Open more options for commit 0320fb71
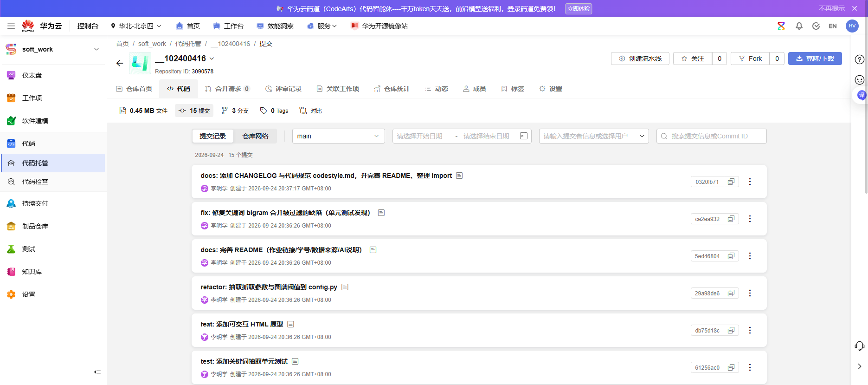Viewport: 868px width, 385px height. click(x=750, y=182)
